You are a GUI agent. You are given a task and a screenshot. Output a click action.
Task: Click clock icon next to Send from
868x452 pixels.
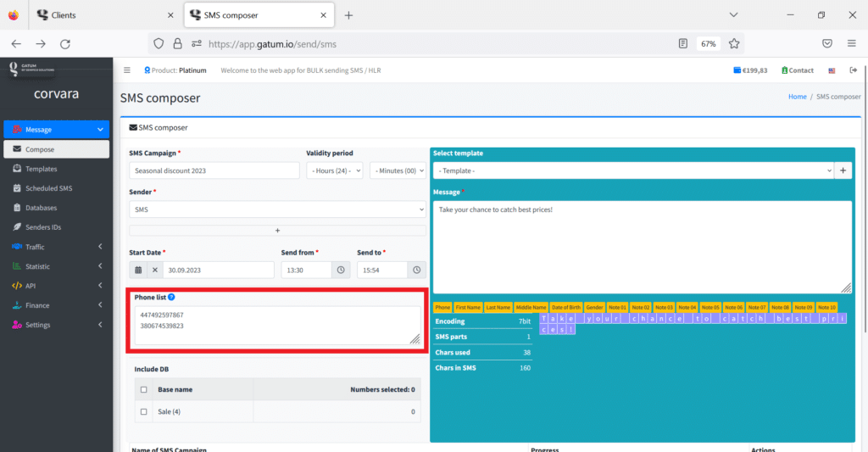(x=341, y=270)
